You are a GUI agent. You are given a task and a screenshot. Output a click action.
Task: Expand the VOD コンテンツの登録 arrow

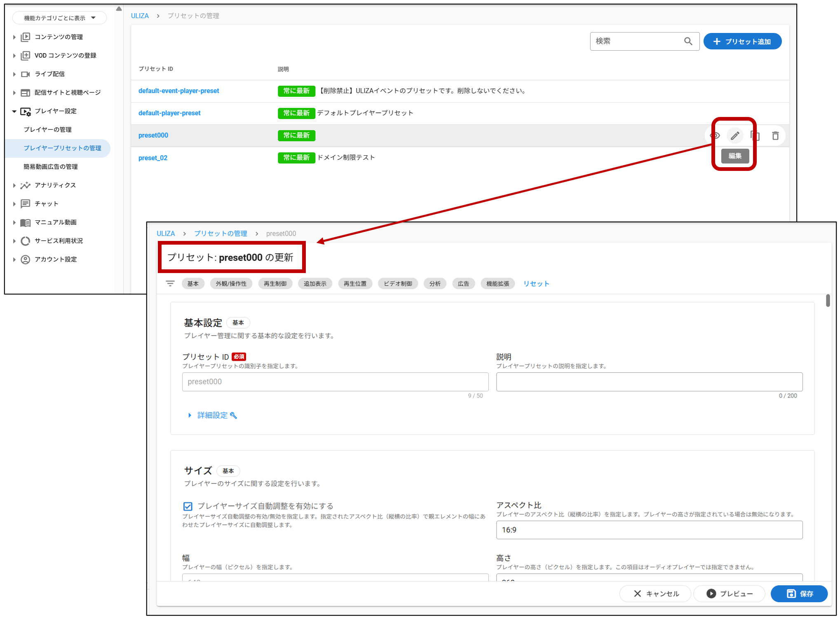pos(14,56)
